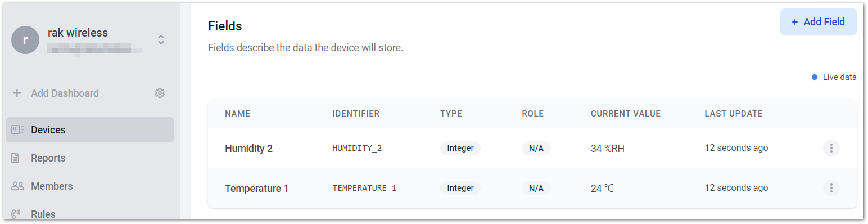
Task: Click the Live data indicator
Action: pyautogui.click(x=834, y=77)
